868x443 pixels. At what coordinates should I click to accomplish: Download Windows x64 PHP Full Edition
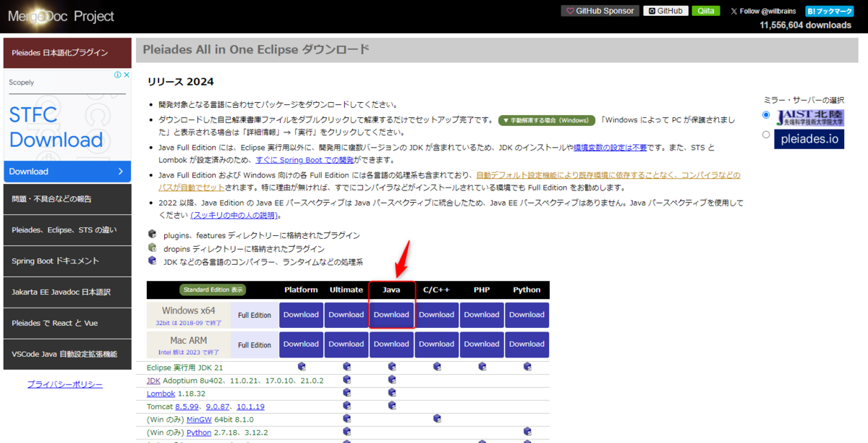[x=482, y=315]
